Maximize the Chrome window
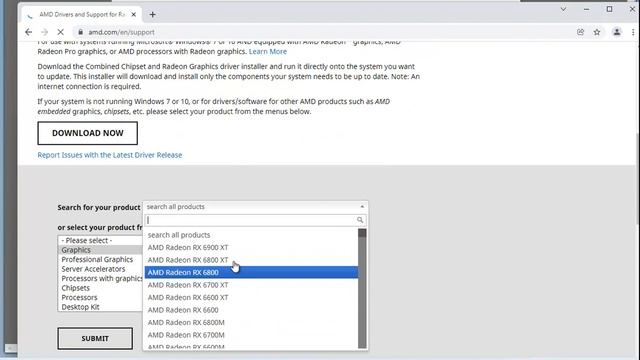640x360 pixels. tap(609, 9)
